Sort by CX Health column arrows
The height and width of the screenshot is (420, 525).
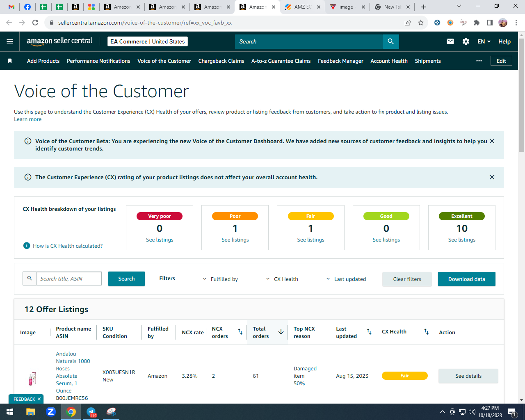click(427, 332)
